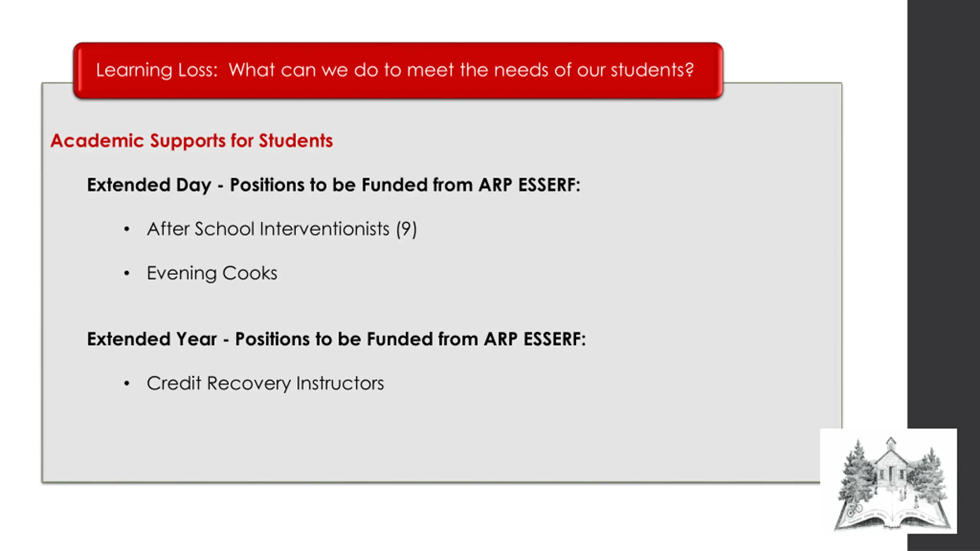This screenshot has height=551, width=980.
Task: Select the Credit Recovery Instructors bullet
Action: 265,383
